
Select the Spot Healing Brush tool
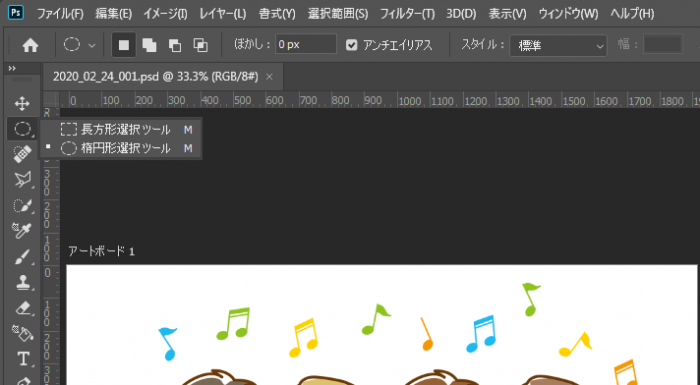[22, 154]
